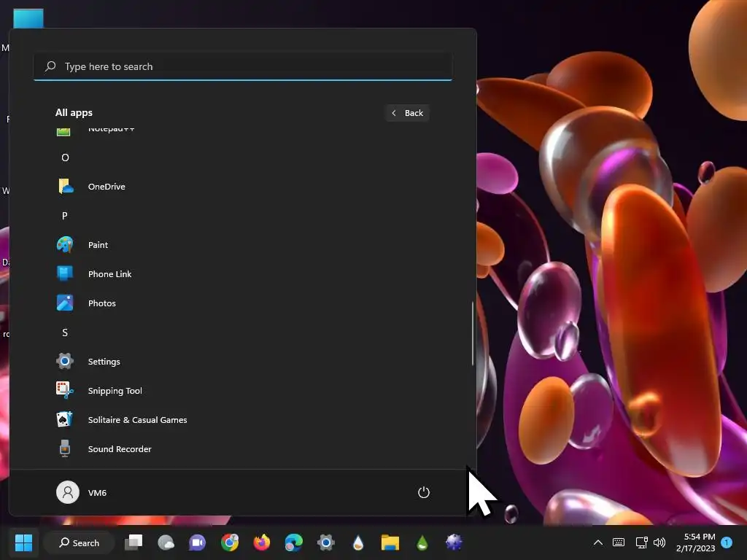Launch the Snipping Tool icon
747x560 pixels.
65,391
